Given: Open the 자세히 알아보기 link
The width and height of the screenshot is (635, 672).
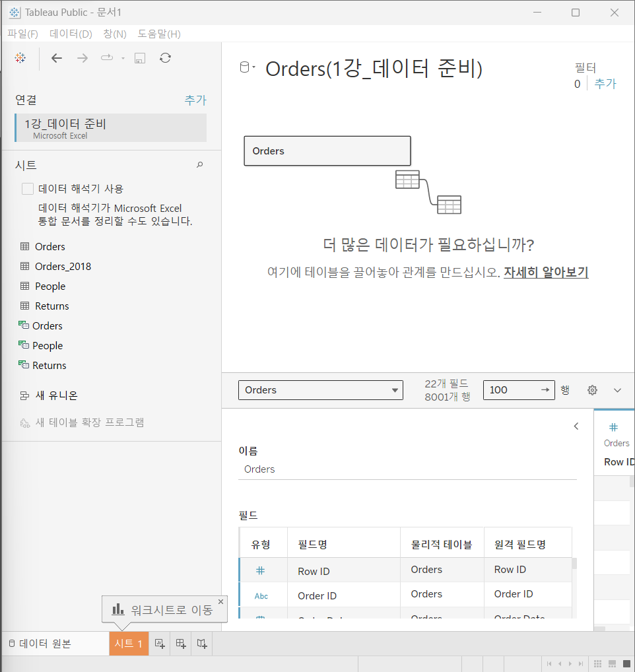Looking at the screenshot, I should pos(546,272).
